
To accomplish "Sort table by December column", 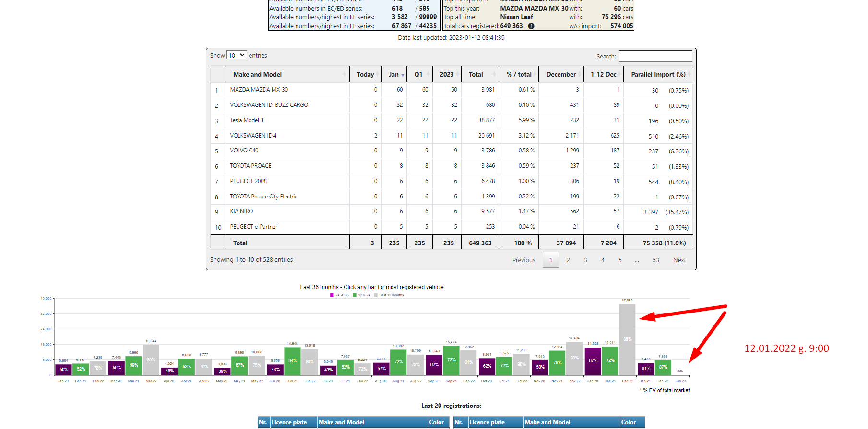I will click(x=561, y=74).
